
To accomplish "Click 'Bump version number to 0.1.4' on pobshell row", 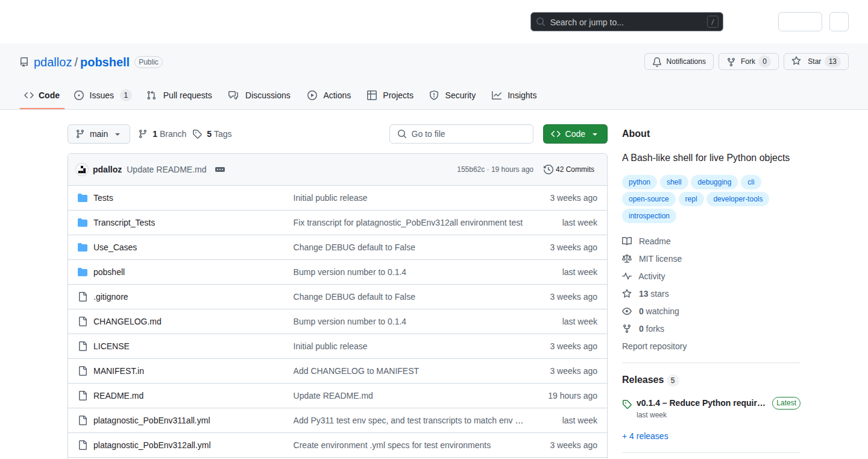I will (x=350, y=272).
